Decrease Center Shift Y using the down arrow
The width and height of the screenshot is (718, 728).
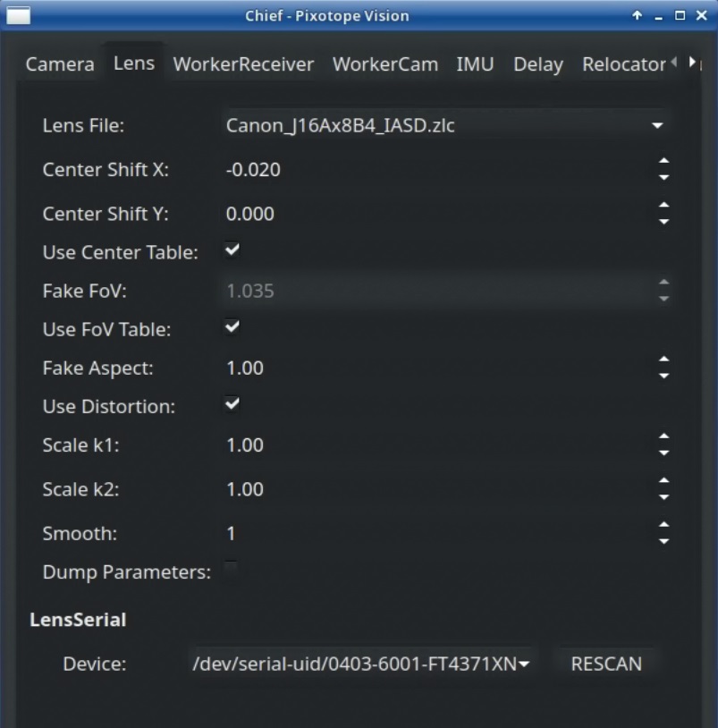(x=663, y=221)
